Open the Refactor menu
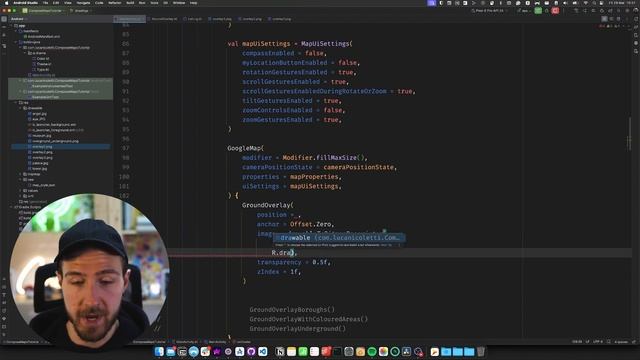Viewport: 640px width, 360px height. pyautogui.click(x=115, y=3)
